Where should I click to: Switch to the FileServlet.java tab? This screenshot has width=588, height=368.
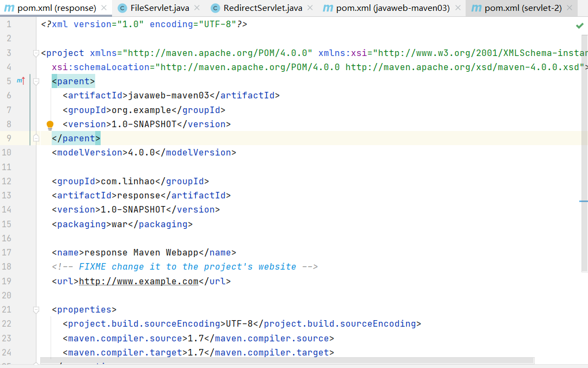156,8
